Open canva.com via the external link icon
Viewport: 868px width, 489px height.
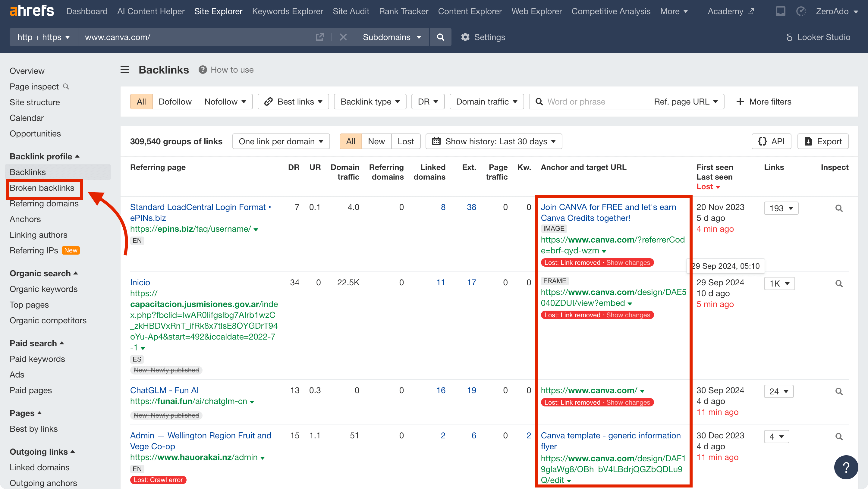pos(319,37)
